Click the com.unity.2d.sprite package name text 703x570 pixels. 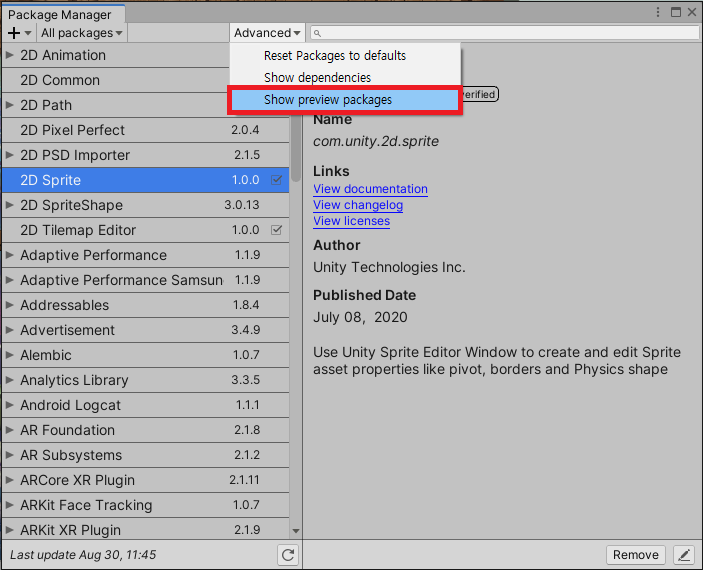(x=376, y=141)
